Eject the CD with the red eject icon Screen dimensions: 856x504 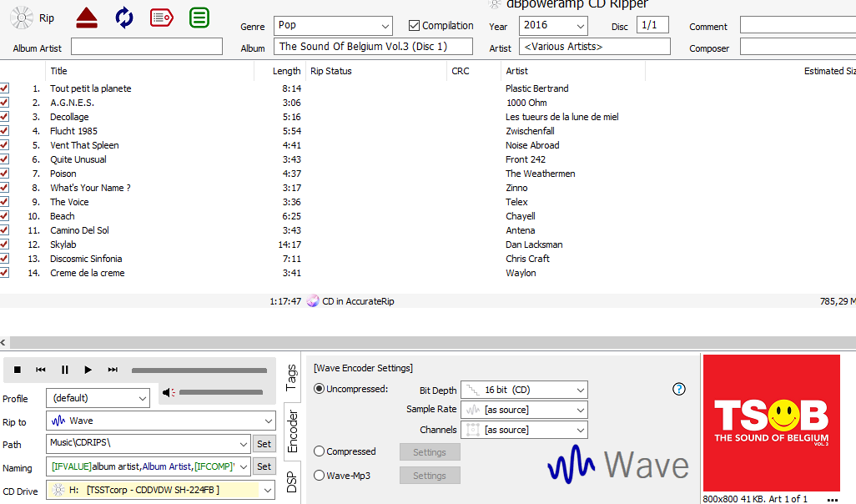click(x=87, y=18)
